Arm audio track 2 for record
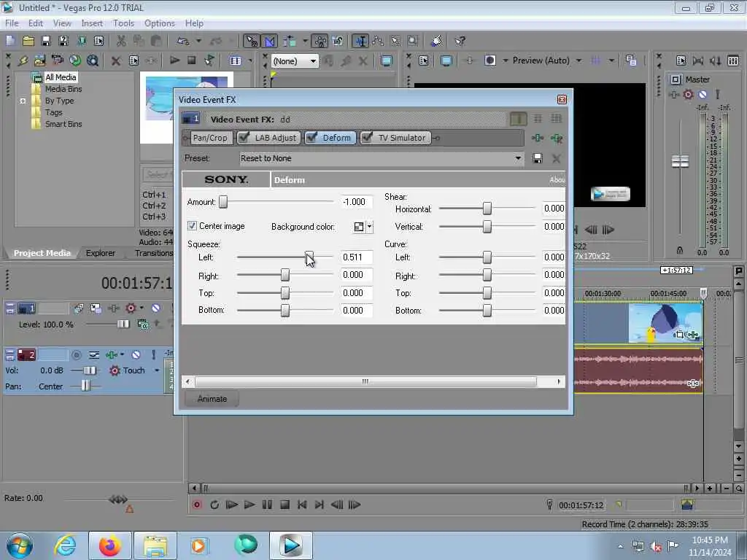This screenshot has width=747, height=560. [x=76, y=355]
